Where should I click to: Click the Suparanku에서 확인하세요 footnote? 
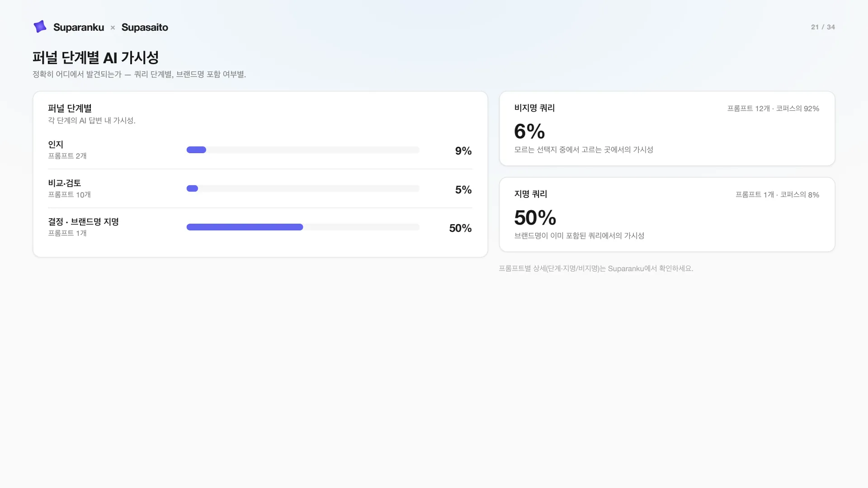click(x=596, y=268)
